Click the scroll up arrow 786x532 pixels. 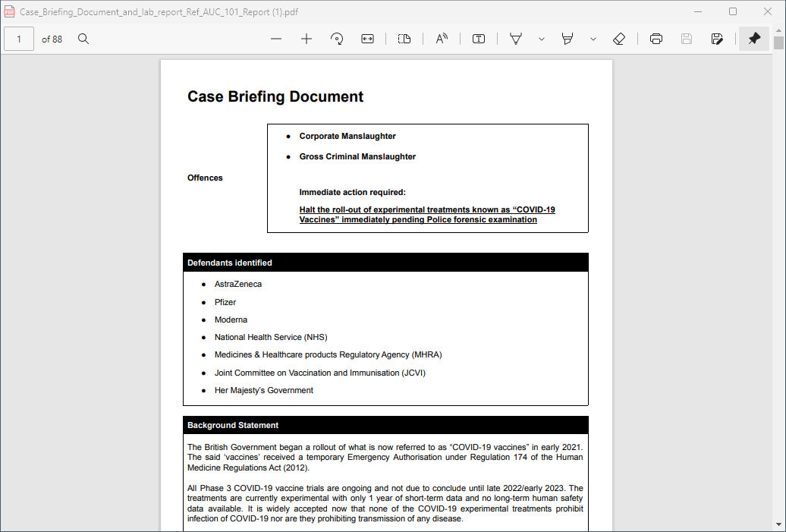point(778,30)
